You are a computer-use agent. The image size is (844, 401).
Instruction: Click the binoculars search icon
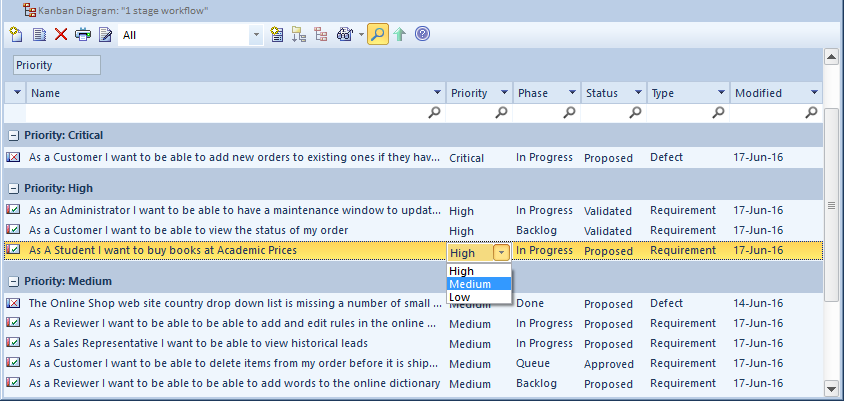(345, 35)
